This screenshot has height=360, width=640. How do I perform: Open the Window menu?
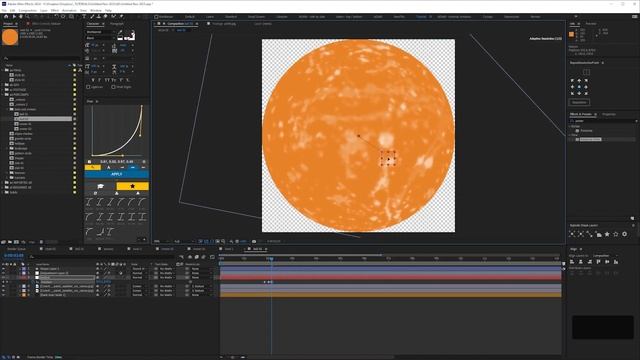[x=96, y=10]
